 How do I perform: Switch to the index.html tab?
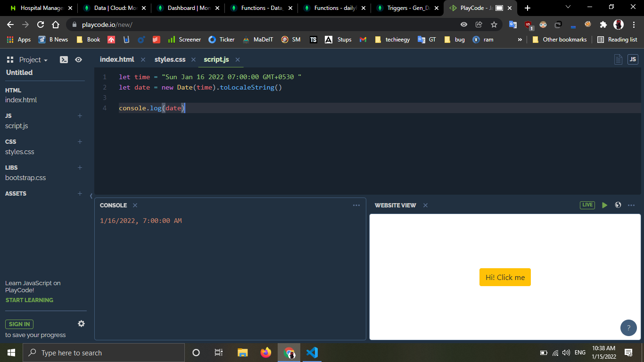pos(117,59)
